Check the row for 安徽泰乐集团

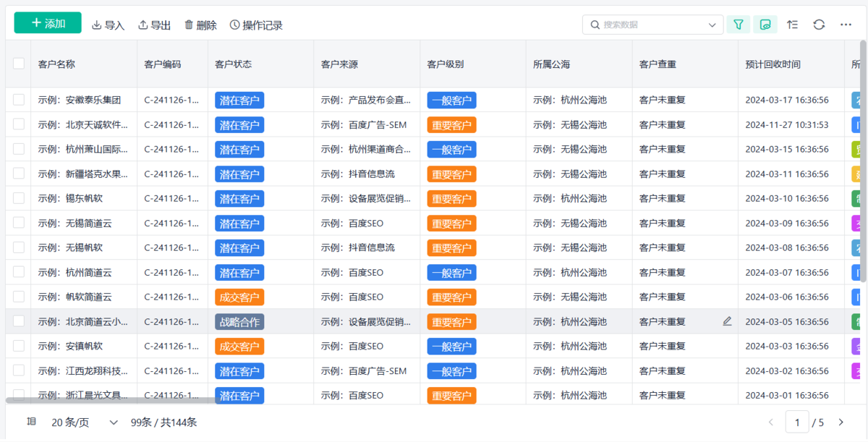[19, 100]
